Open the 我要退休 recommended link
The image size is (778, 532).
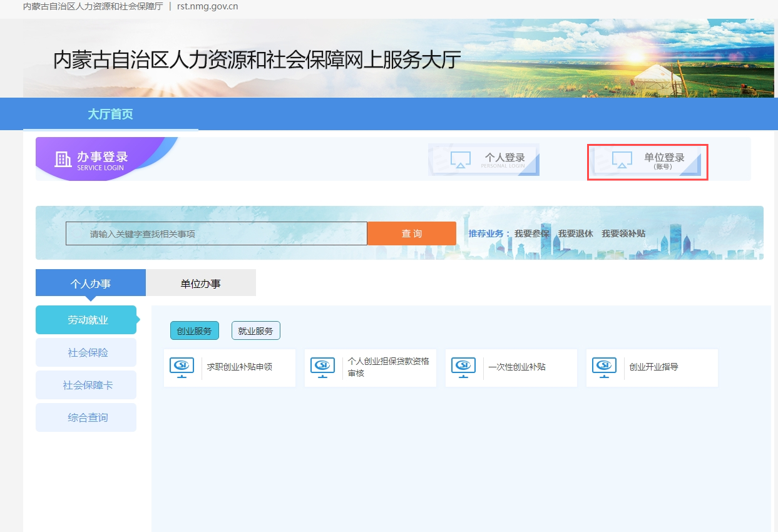pyautogui.click(x=575, y=233)
